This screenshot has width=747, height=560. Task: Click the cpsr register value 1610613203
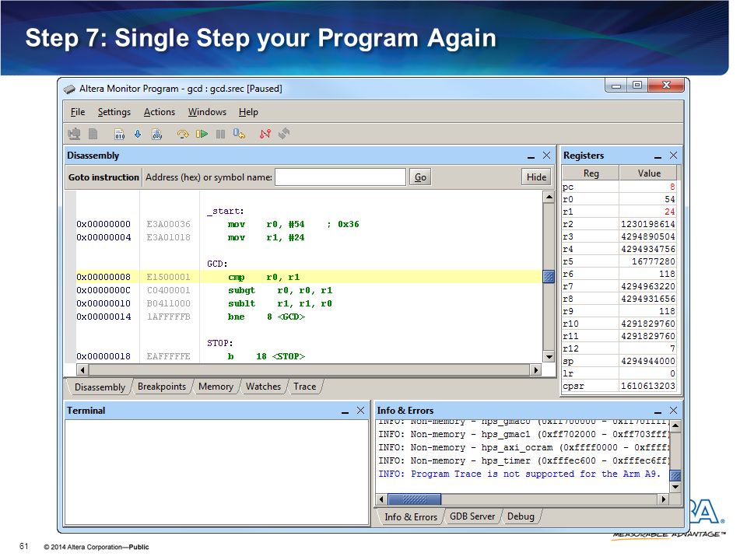point(648,387)
